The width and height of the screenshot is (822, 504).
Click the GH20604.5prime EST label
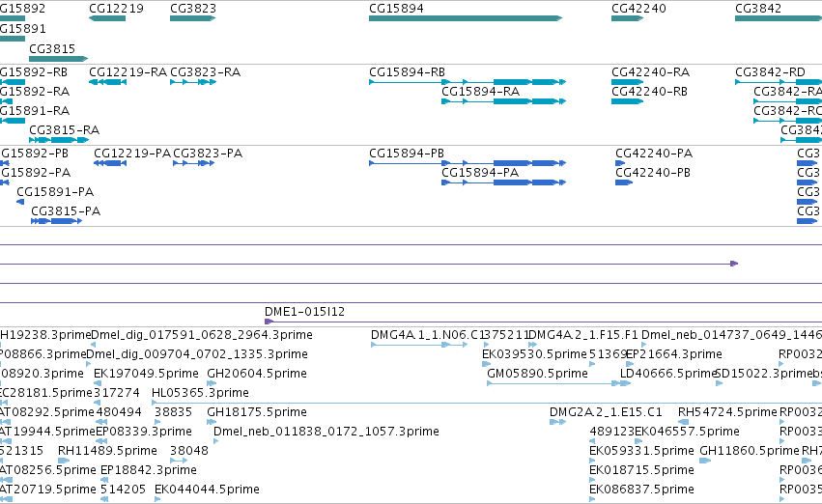(x=257, y=374)
